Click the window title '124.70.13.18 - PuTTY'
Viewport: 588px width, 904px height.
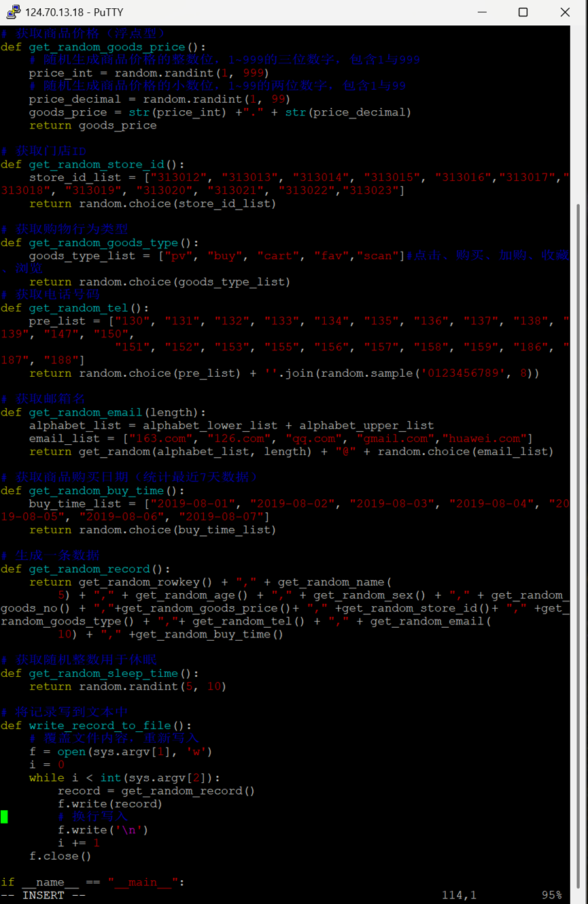(x=74, y=12)
